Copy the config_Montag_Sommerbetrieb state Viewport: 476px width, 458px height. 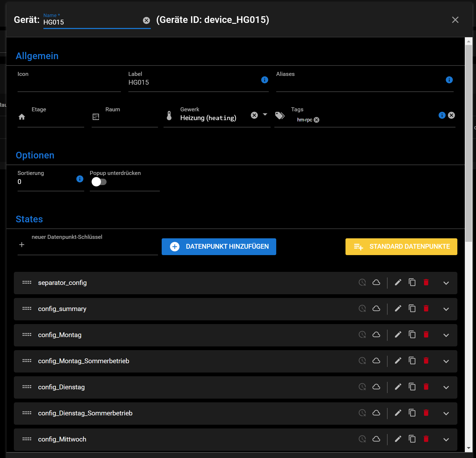tap(412, 361)
